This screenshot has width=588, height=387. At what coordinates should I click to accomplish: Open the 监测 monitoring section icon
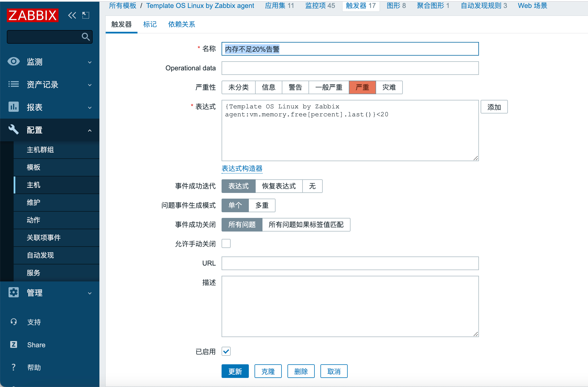(x=13, y=62)
